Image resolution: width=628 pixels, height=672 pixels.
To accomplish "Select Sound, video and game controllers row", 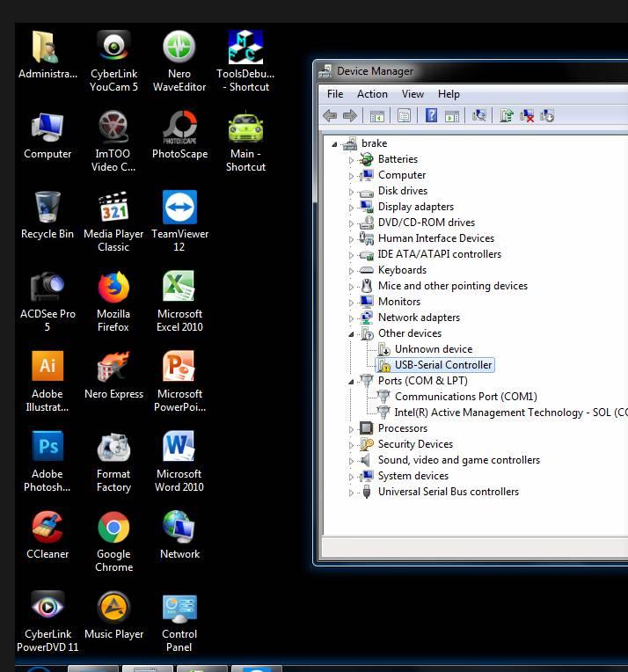I will 458,460.
